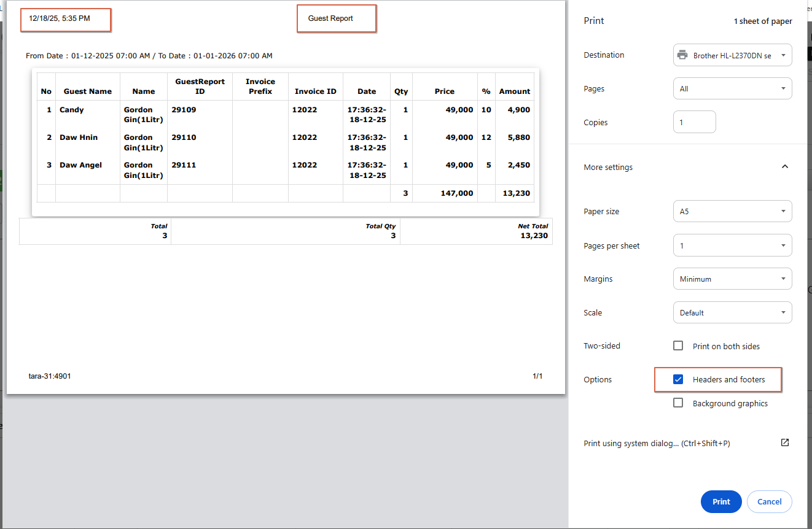This screenshot has width=812, height=529.
Task: Click the Qty column header
Action: (x=401, y=91)
